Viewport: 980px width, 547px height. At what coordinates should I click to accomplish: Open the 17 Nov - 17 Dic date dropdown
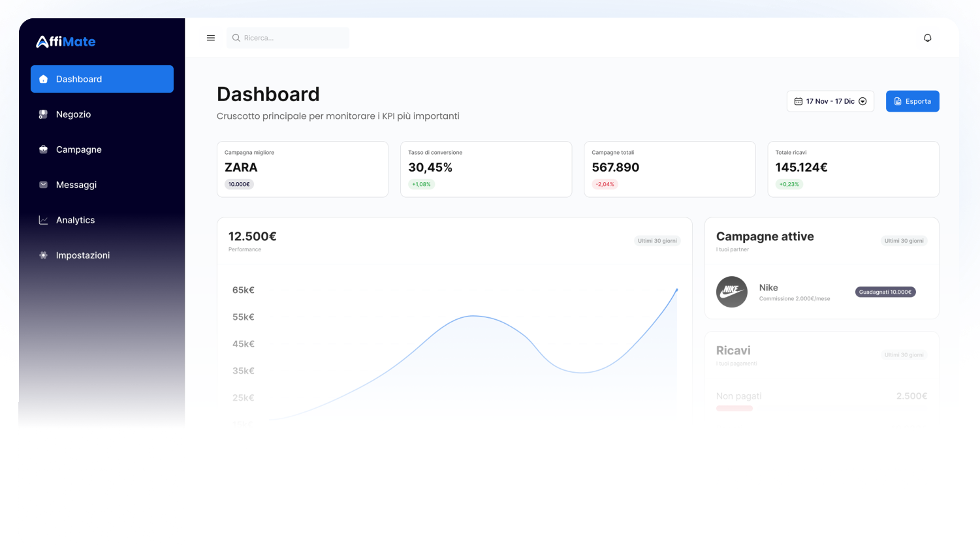click(x=830, y=101)
